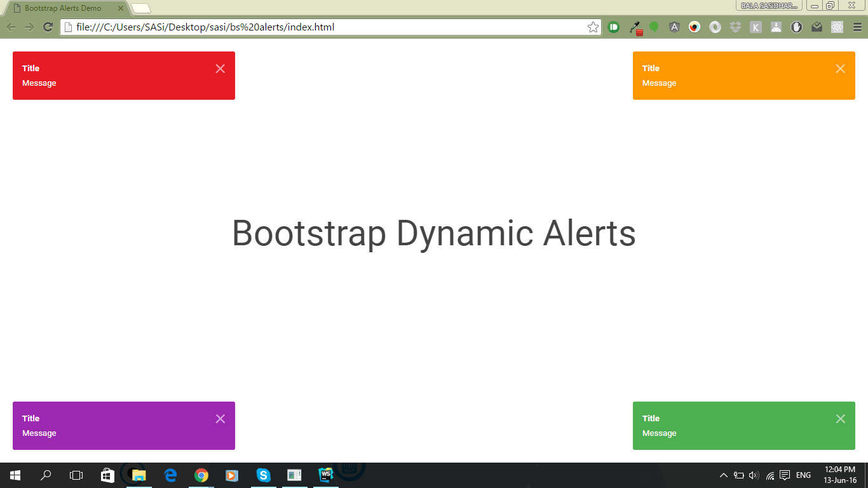
Task: Select the Bootstrap Alerts Demo tab
Action: [x=67, y=8]
